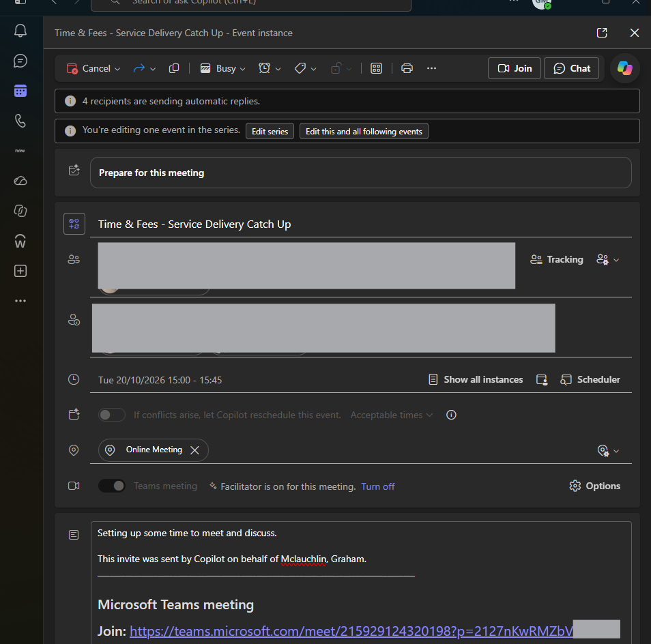Join the Teams meeting
651x644 pixels.
coord(515,68)
